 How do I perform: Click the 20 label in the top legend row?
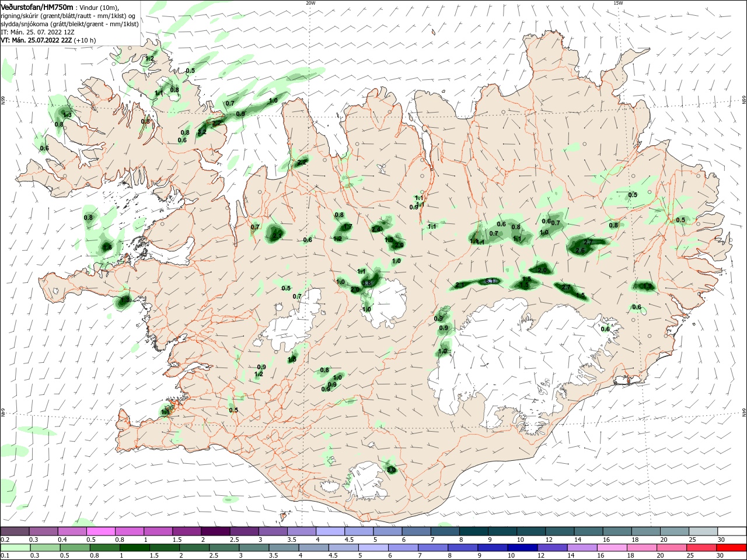[x=664, y=540]
